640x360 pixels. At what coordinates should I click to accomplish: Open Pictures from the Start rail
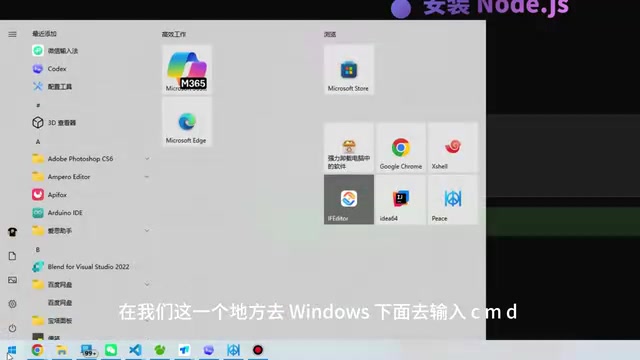(x=12, y=280)
